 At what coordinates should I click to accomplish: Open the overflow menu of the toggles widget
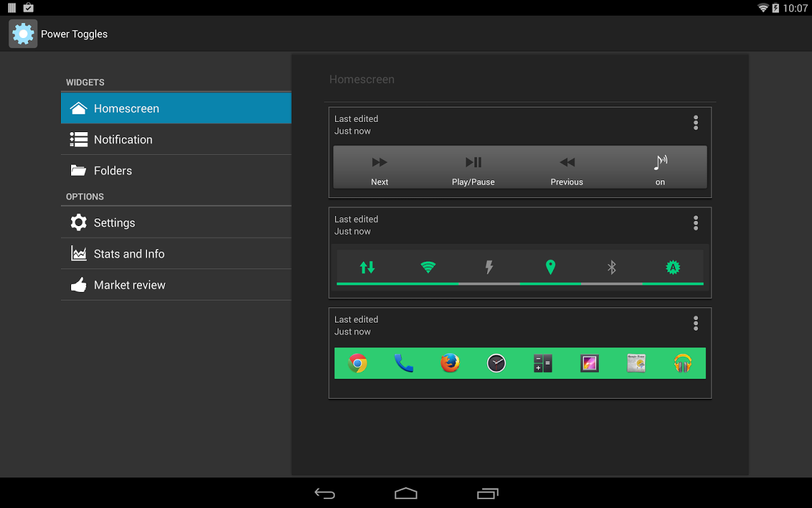(x=695, y=223)
